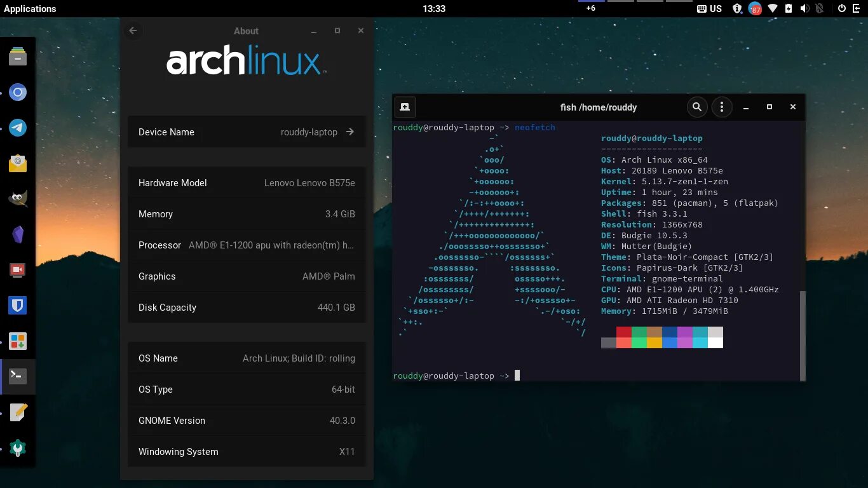Launch the Chromium browser from the dock
The width and height of the screenshot is (868, 488).
18,93
